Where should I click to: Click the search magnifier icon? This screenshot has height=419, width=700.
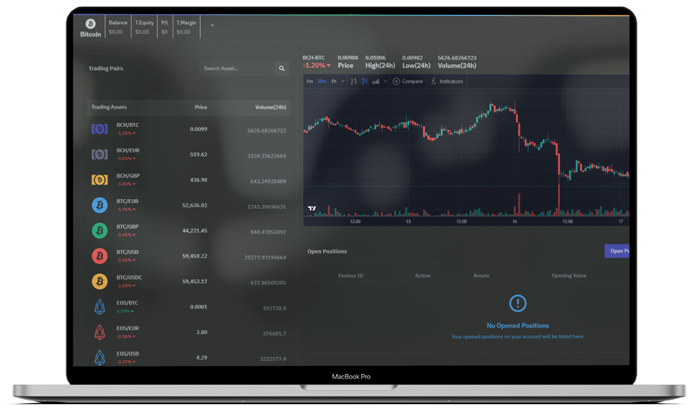[x=282, y=69]
